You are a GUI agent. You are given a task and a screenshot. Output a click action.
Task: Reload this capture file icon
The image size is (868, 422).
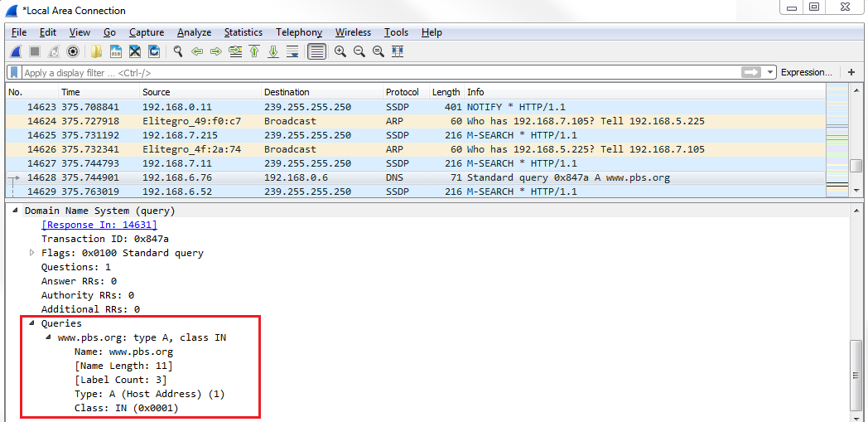pyautogui.click(x=154, y=51)
